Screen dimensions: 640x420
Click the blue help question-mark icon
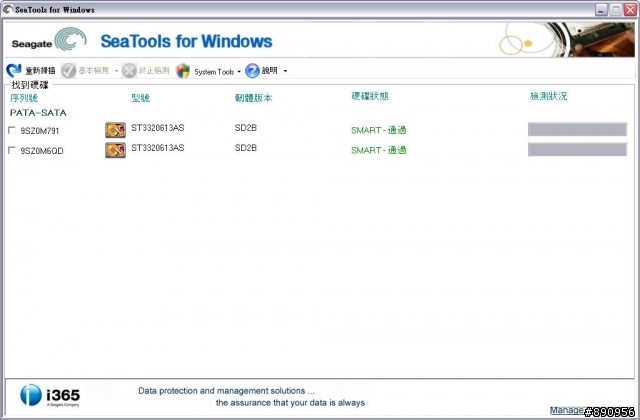click(x=252, y=71)
